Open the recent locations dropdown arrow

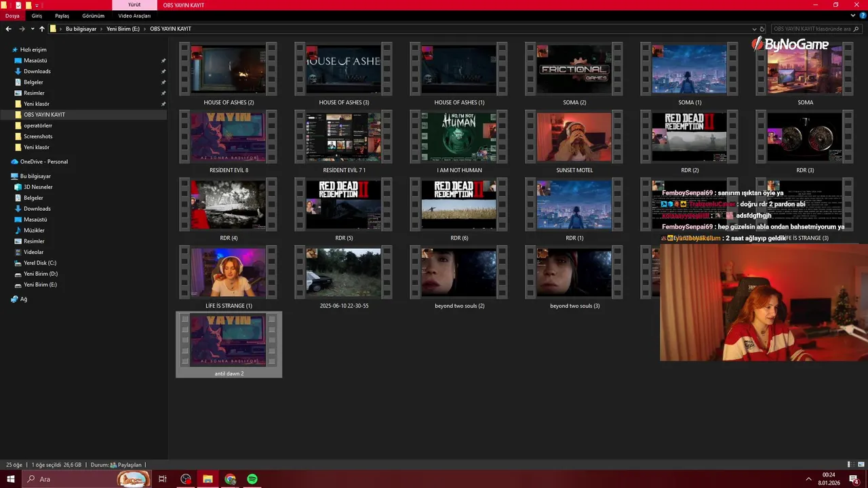(x=33, y=29)
